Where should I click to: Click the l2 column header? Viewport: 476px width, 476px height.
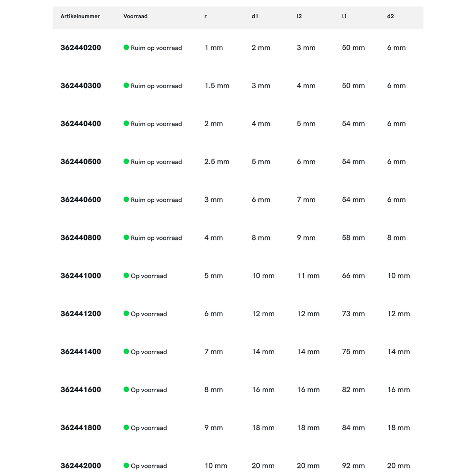point(299,16)
